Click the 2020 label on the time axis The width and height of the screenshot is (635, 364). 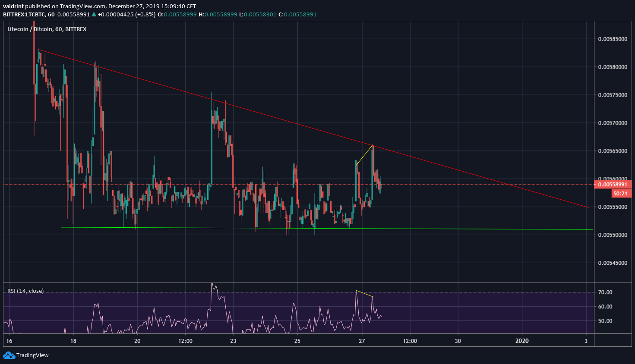522,341
